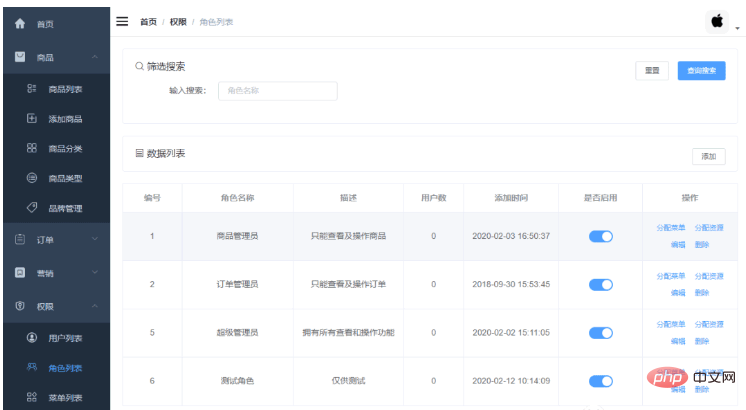Click the 商品类型 circle icon
The width and height of the screenshot is (746, 410).
tap(31, 178)
